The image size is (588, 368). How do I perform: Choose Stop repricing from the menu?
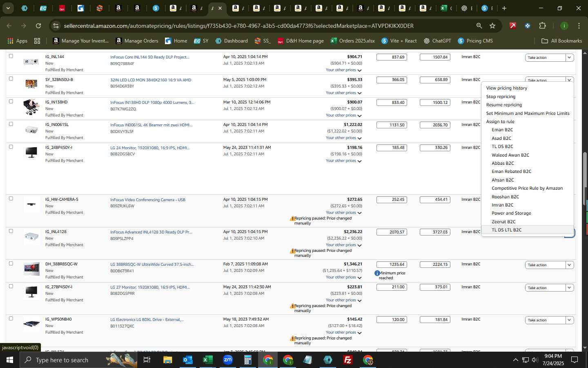point(501,96)
